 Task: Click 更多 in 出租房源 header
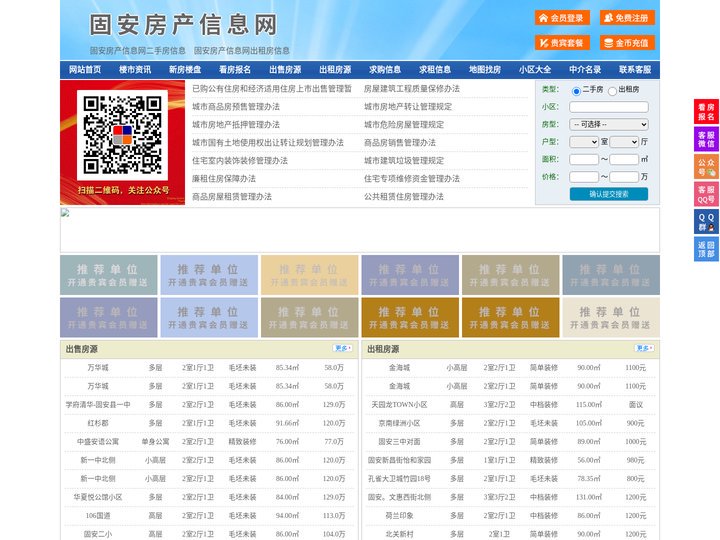coord(644,349)
